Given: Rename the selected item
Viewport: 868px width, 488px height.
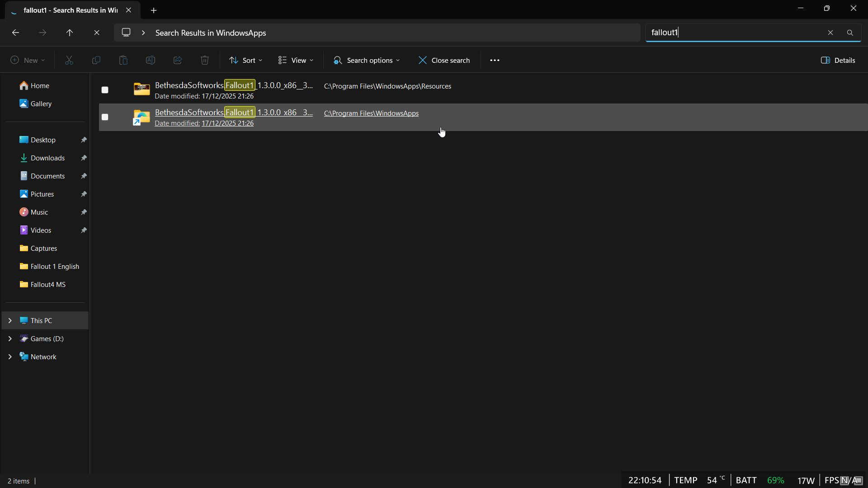Looking at the screenshot, I should 150,60.
